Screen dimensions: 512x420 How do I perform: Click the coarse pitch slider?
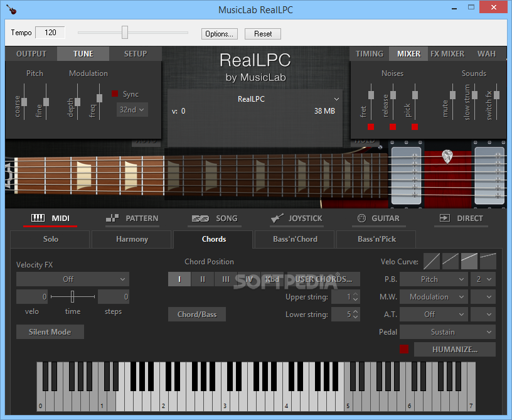pos(24,102)
